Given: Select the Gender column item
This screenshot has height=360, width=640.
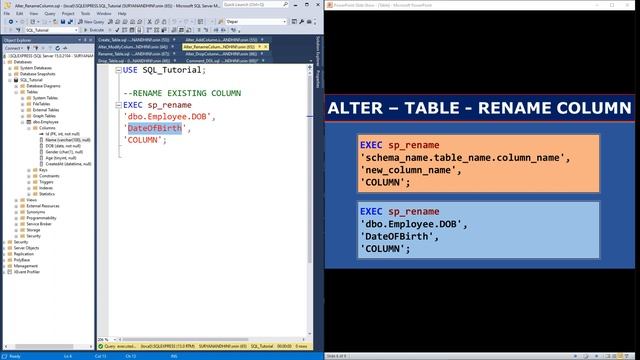Looking at the screenshot, I should click(x=60, y=152).
